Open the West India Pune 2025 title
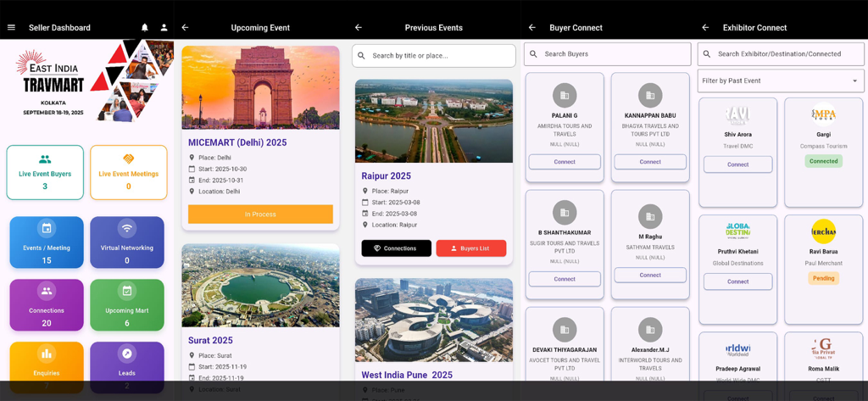Image resolution: width=868 pixels, height=401 pixels. [x=407, y=375]
